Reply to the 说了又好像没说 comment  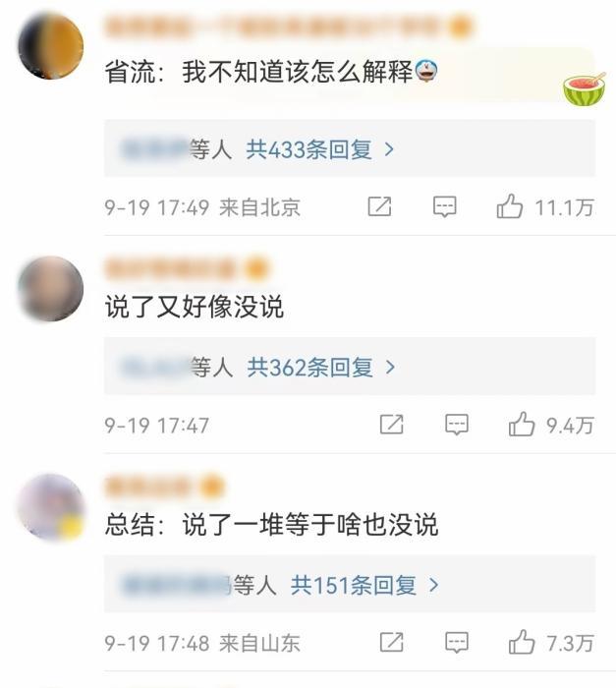pyautogui.click(x=457, y=425)
